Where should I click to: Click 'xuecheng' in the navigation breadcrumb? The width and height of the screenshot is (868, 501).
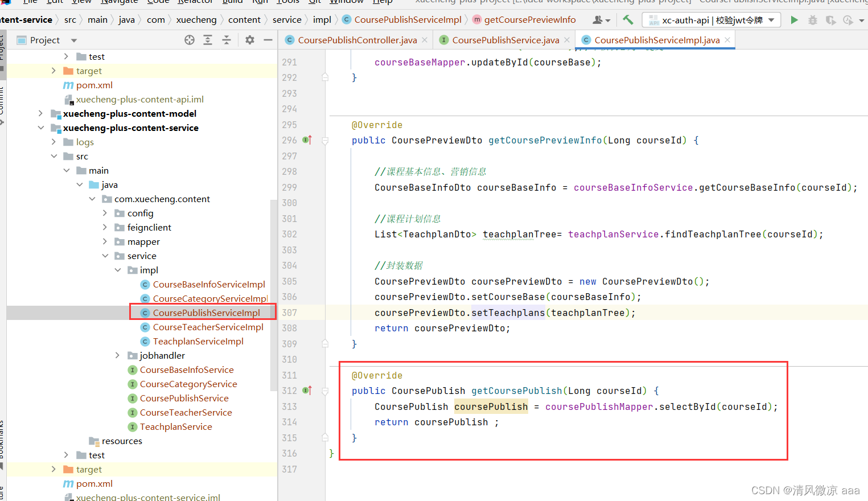coord(196,20)
